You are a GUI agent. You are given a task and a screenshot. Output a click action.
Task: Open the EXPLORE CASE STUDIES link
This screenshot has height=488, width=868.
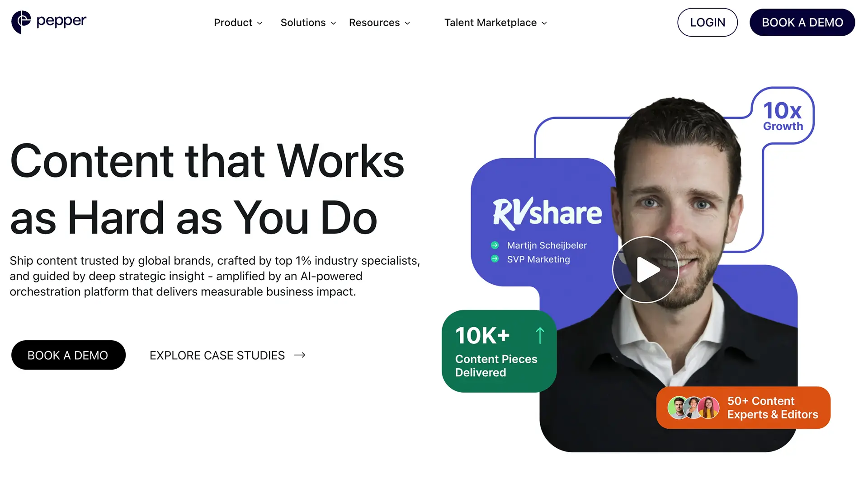(x=227, y=355)
